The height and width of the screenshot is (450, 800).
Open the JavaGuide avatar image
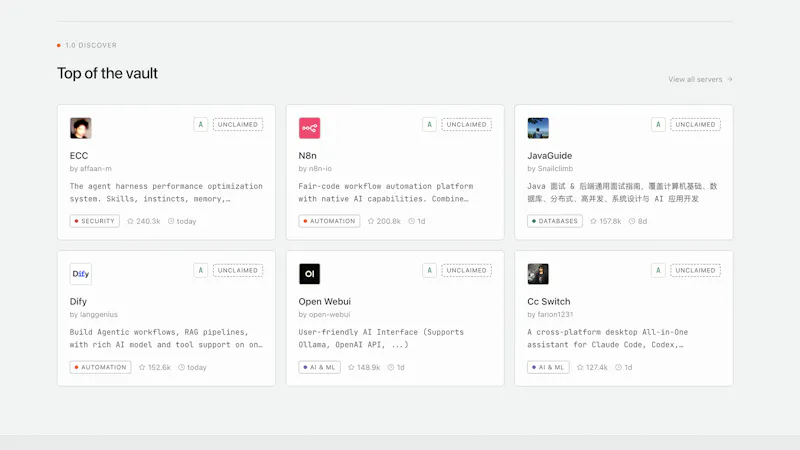click(538, 128)
